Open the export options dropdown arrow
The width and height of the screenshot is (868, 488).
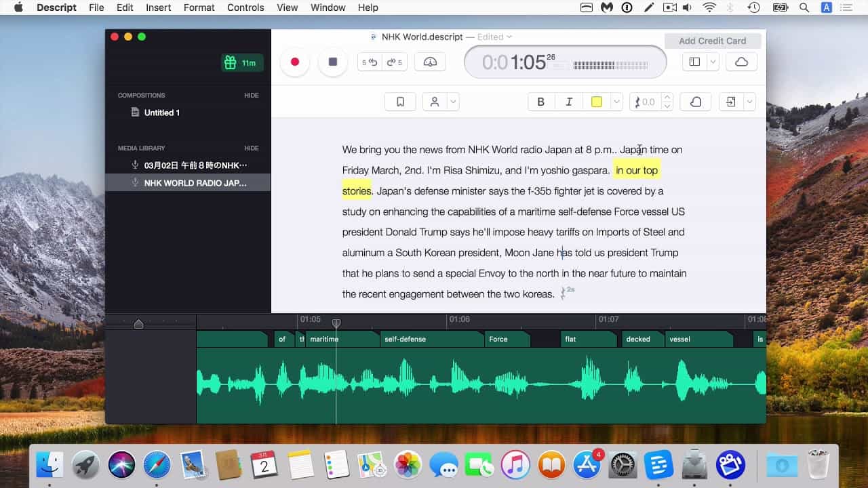751,101
